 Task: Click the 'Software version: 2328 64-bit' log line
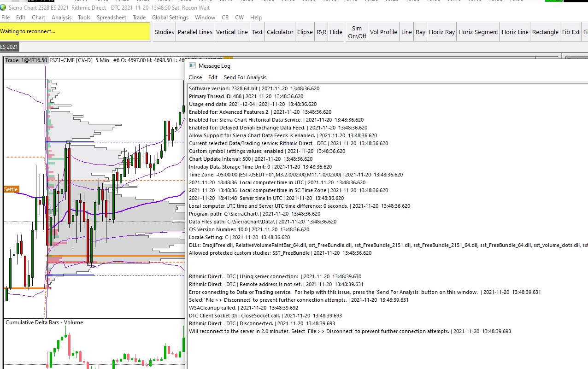254,88
